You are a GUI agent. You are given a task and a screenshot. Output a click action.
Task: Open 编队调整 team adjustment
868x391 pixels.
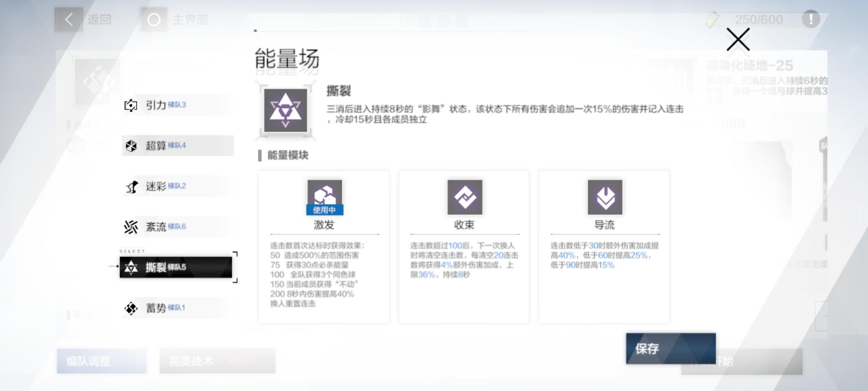tap(102, 361)
